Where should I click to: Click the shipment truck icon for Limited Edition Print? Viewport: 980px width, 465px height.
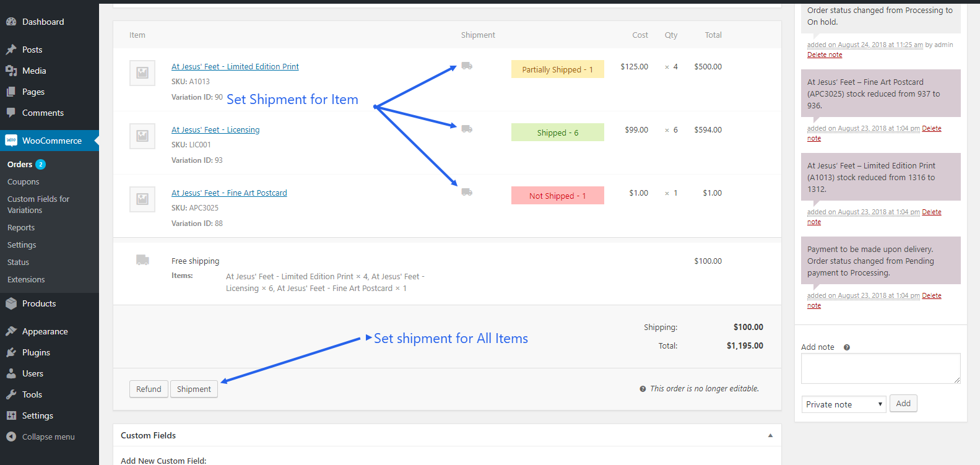point(467,66)
